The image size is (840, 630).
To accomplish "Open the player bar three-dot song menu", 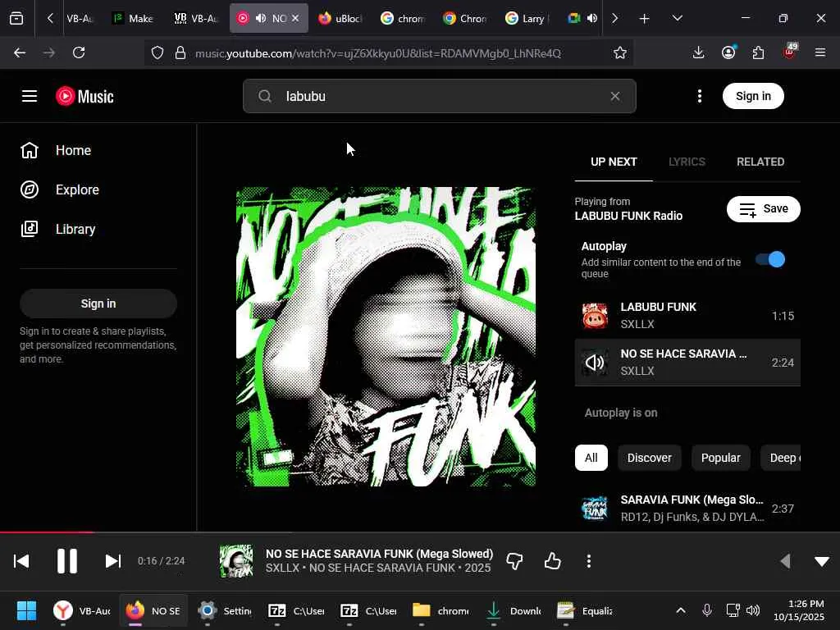I will click(x=589, y=561).
